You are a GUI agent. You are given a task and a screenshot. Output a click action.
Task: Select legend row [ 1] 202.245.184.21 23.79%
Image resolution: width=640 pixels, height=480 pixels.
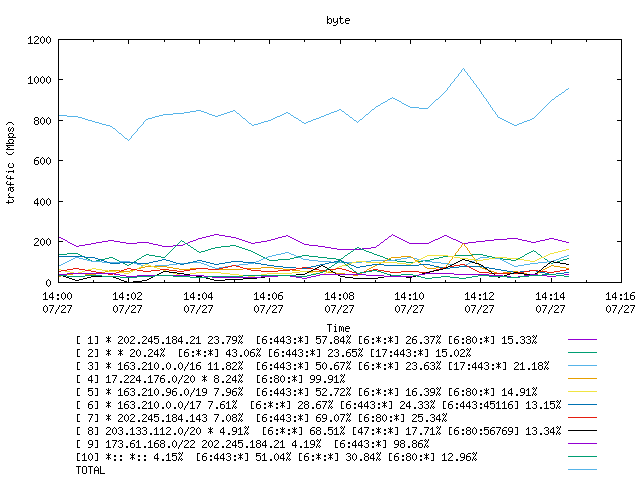click(x=307, y=340)
